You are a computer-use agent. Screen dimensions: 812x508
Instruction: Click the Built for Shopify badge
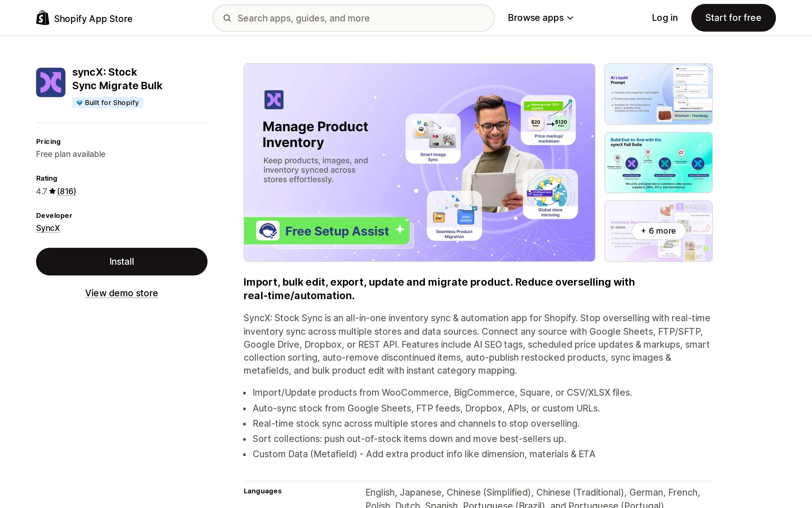[x=108, y=103]
